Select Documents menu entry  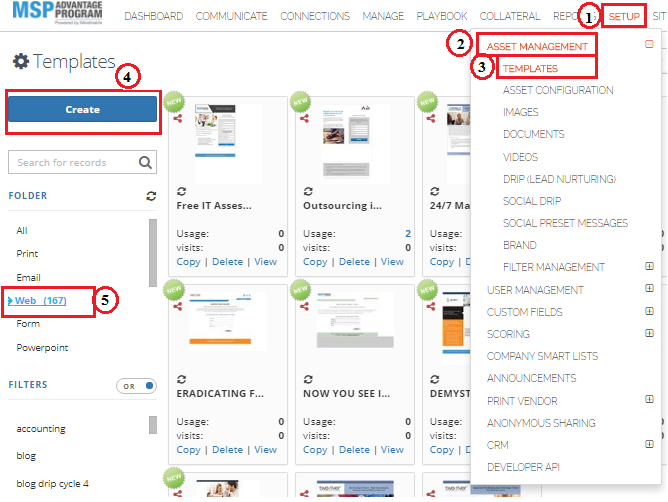coord(533,135)
